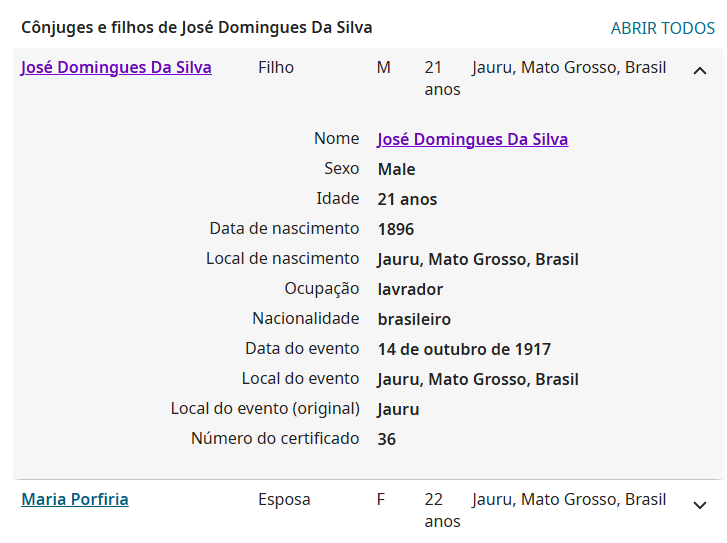Open José Domingues Da Silva row header link
The width and height of the screenshot is (727, 543).
pos(116,68)
